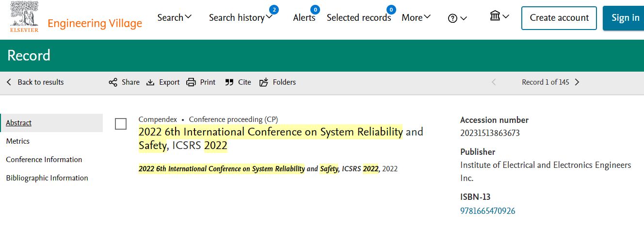Click the previous record arrow

pos(494,82)
